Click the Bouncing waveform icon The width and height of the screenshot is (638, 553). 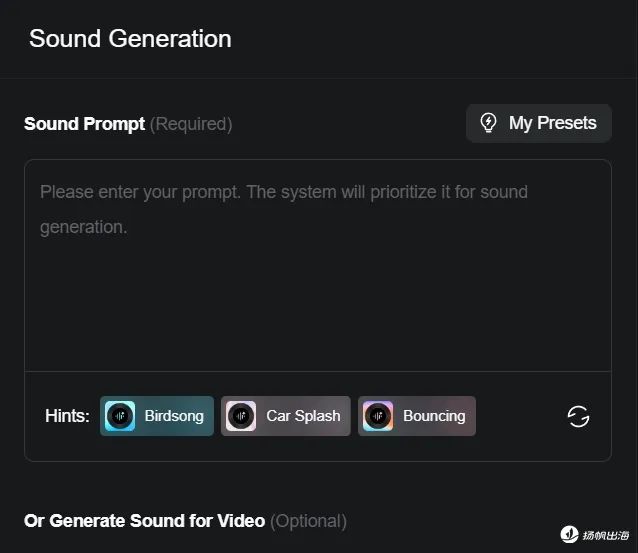(378, 416)
